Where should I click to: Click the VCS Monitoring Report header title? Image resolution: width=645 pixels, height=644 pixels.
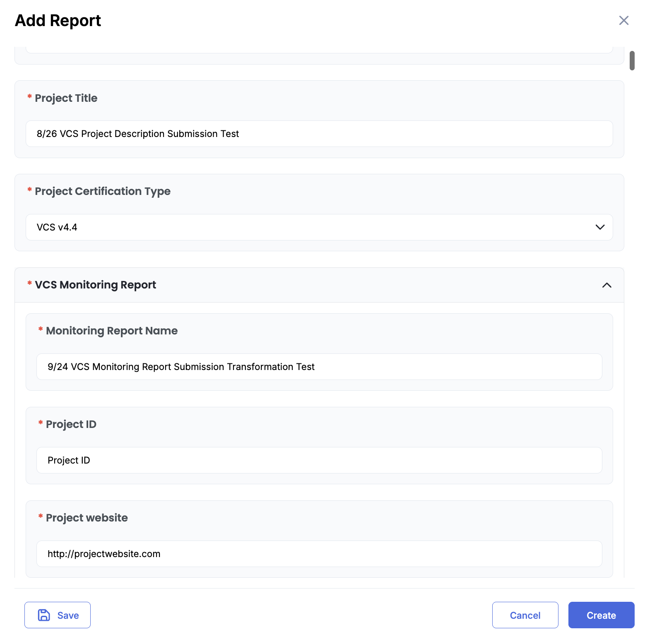pos(95,285)
